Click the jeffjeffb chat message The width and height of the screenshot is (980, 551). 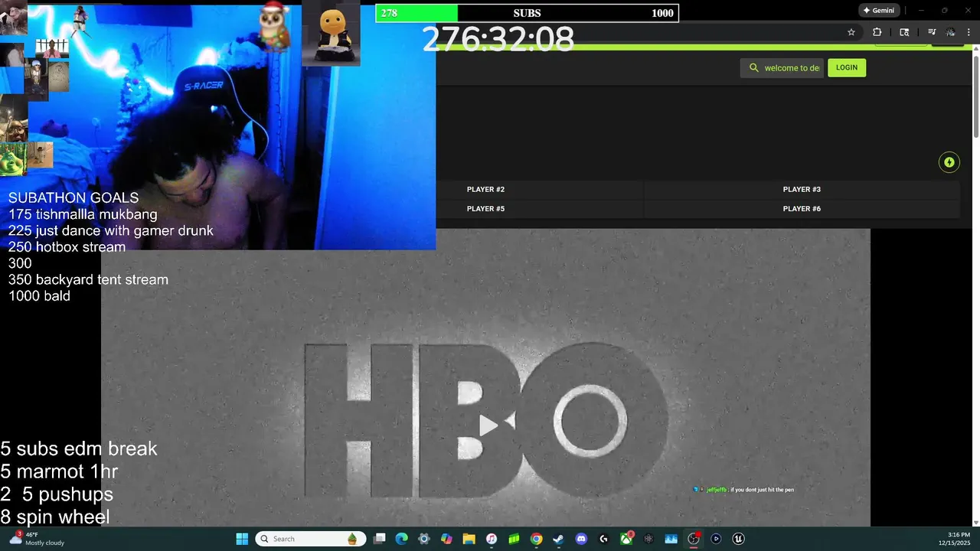click(x=744, y=490)
